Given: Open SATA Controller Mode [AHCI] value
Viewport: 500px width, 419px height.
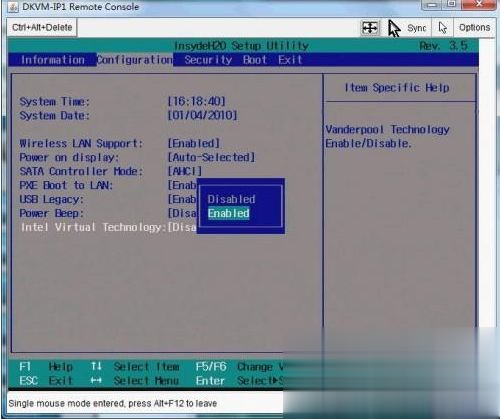Looking at the screenshot, I should (x=185, y=171).
